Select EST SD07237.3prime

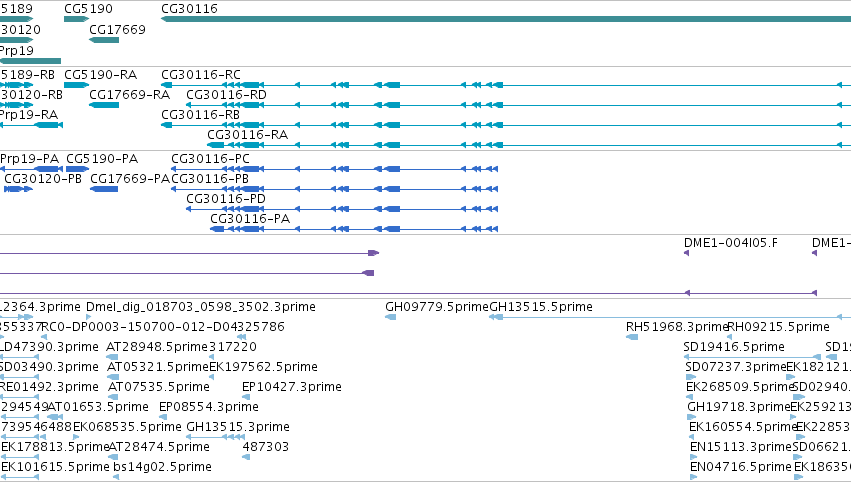[x=690, y=377]
